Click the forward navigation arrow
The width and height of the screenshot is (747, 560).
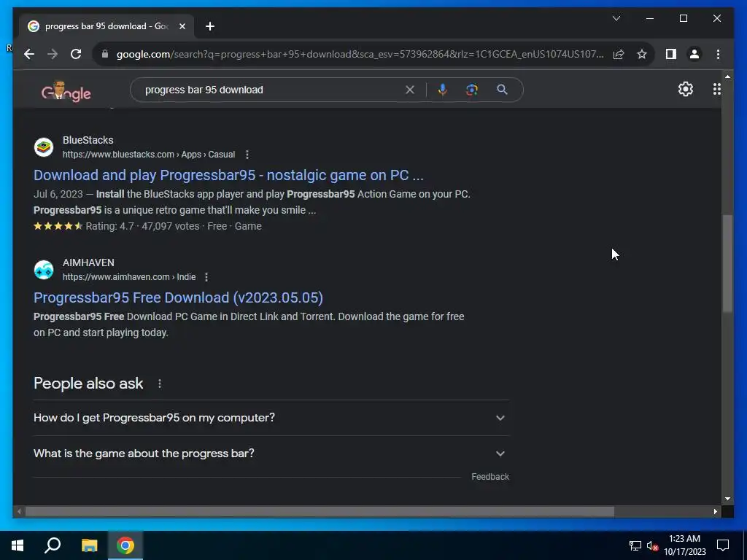pos(53,54)
